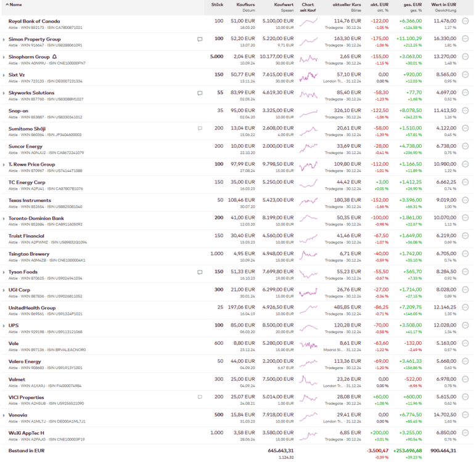Sort by the Kaufkurs column header
Image resolution: width=476 pixels, height=462 pixels.
coord(245,4)
